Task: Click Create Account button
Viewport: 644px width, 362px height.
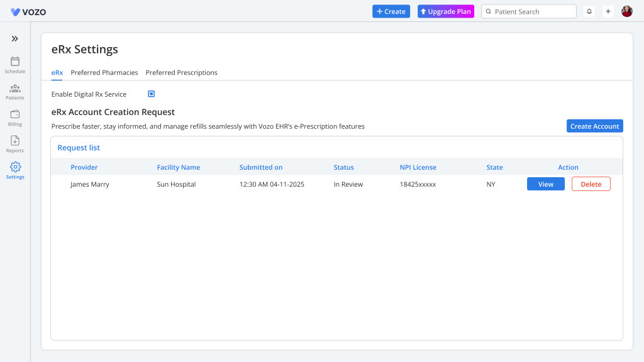Action: click(594, 126)
